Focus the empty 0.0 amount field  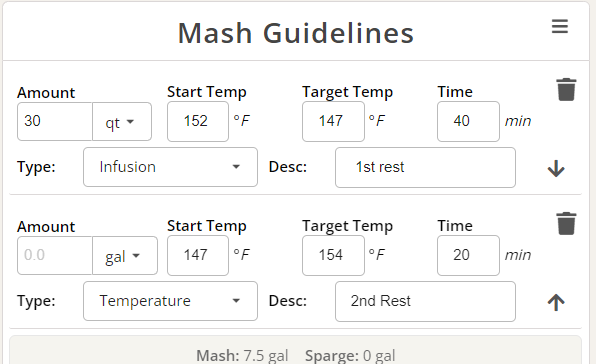point(55,255)
